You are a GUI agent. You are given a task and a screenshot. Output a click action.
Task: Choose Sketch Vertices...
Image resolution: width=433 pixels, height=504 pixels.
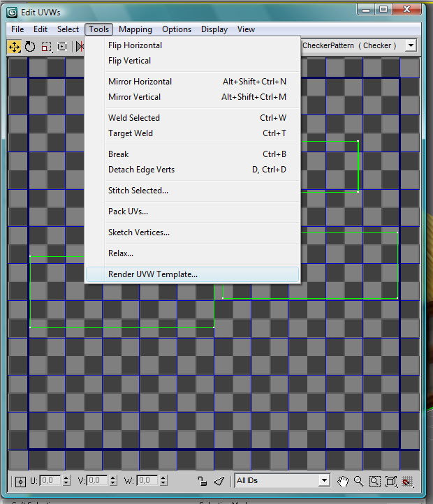tap(192, 232)
